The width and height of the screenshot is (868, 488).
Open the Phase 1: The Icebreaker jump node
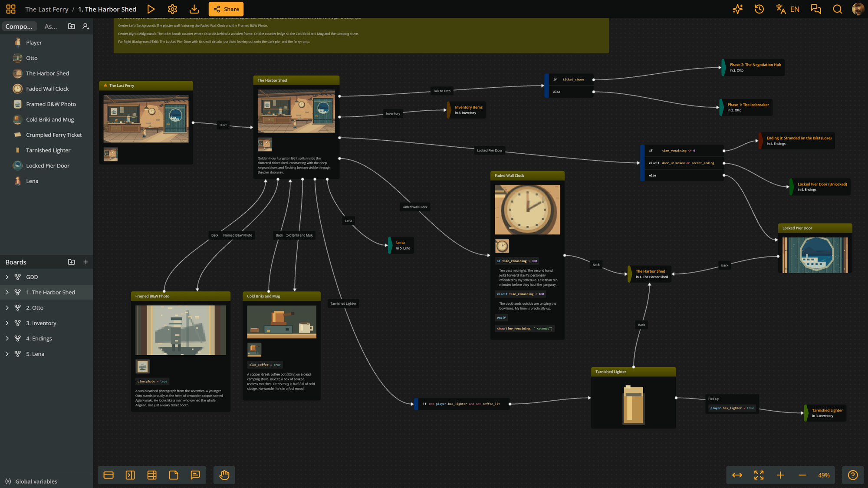[x=746, y=107]
